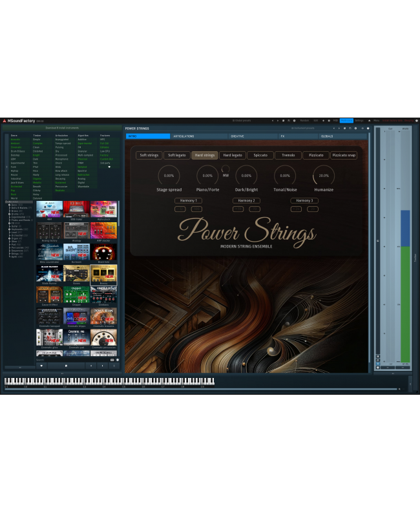Click the Tonal/Noise knob
The height and width of the screenshot is (513, 420).
coord(285,176)
